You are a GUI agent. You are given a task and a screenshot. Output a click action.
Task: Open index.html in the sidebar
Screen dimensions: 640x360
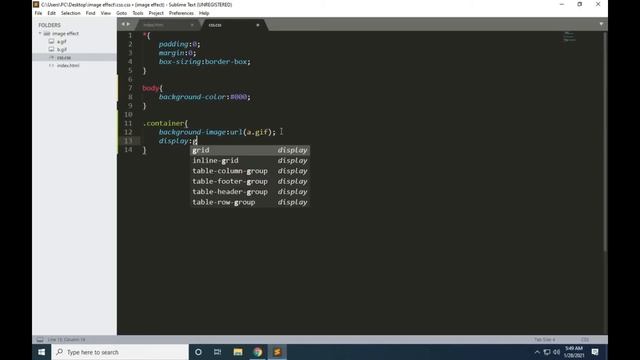(x=68, y=65)
